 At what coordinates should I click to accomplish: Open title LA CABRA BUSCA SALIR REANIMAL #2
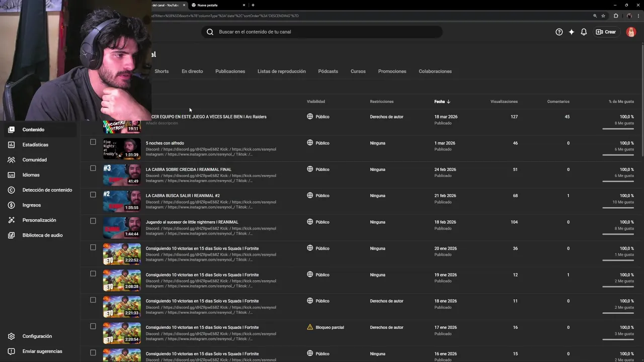[x=183, y=196]
